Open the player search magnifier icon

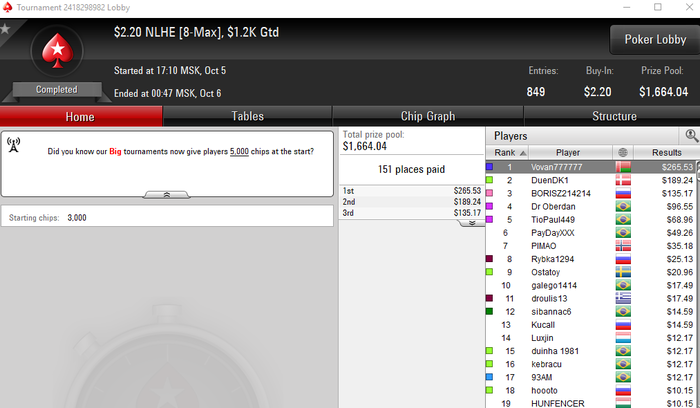692,135
